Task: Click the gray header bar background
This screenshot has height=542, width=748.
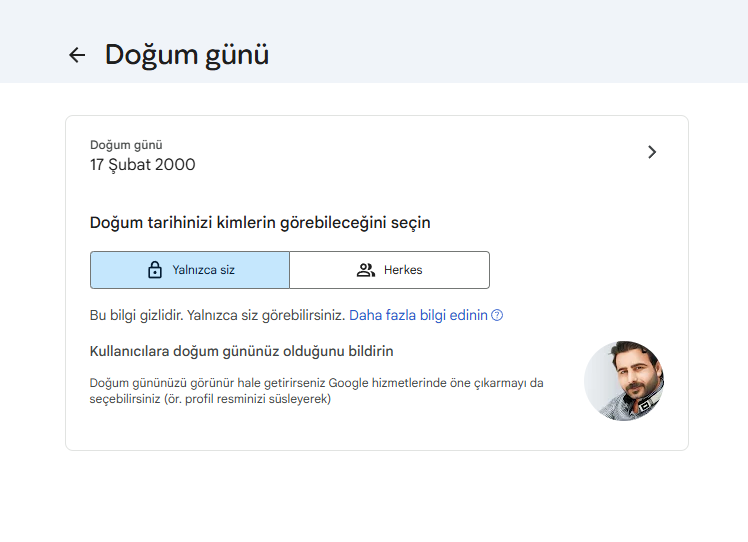Action: click(x=500, y=40)
